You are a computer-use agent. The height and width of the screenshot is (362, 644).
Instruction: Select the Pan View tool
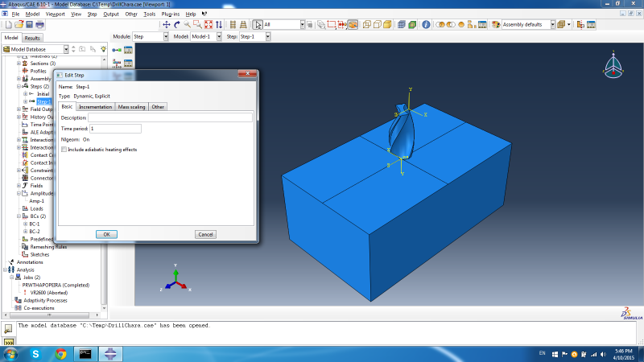click(x=167, y=25)
